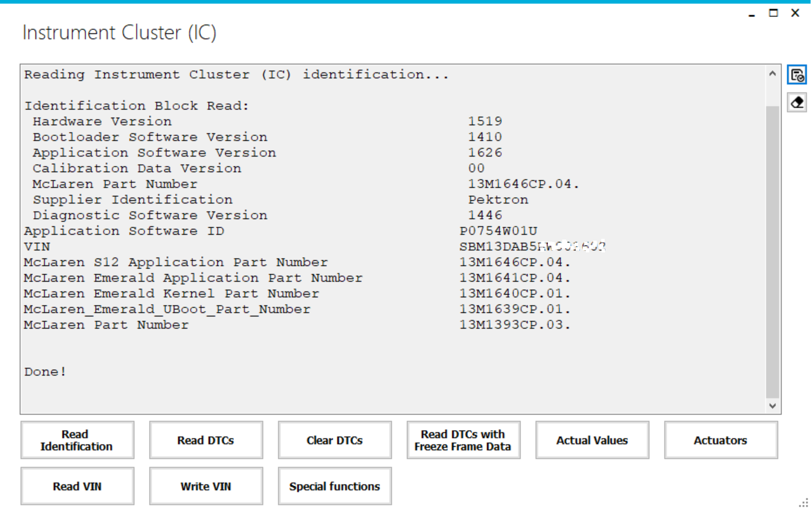Click the VIN label in the log
Screen dimensions: 812x510
point(37,247)
